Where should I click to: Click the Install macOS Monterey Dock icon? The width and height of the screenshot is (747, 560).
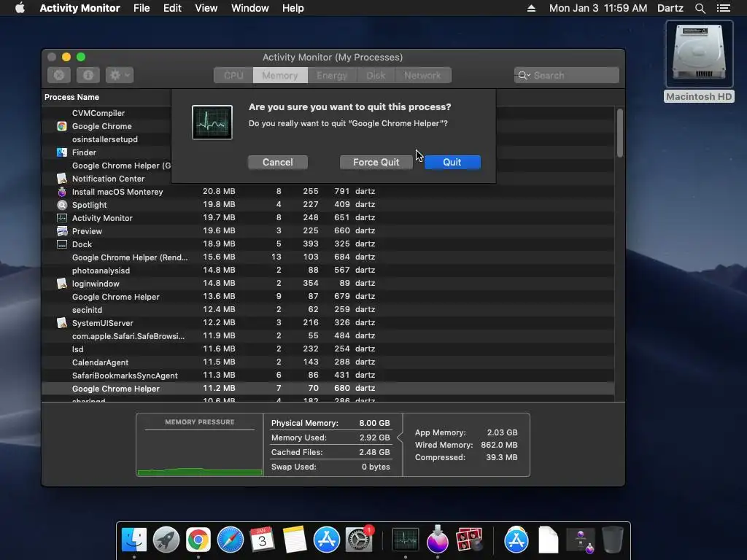click(438, 540)
